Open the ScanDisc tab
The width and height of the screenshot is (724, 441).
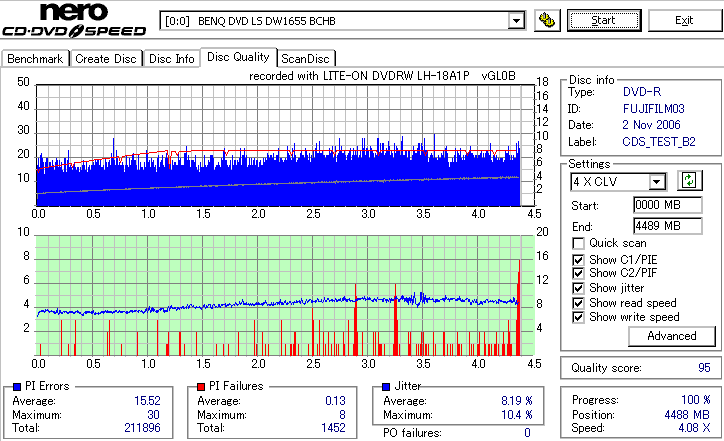305,59
